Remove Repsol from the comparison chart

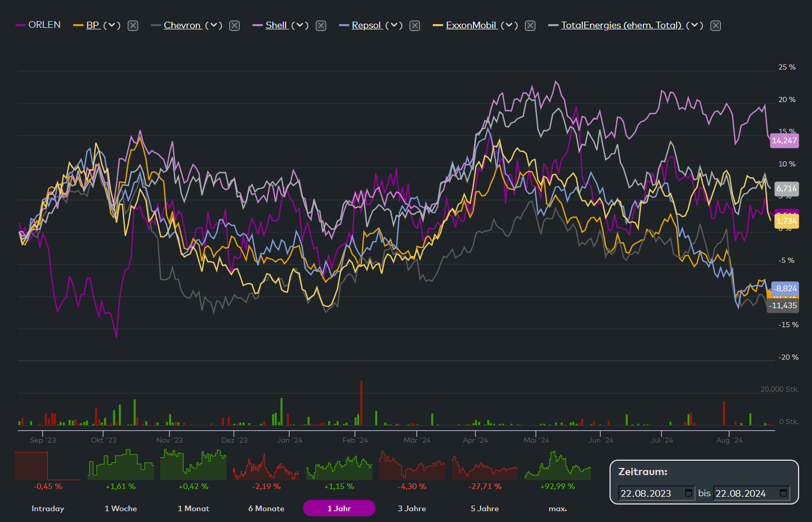415,26
